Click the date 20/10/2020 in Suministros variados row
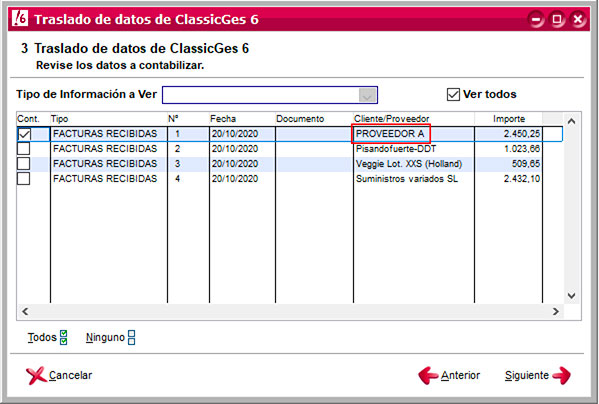 pyautogui.click(x=235, y=178)
